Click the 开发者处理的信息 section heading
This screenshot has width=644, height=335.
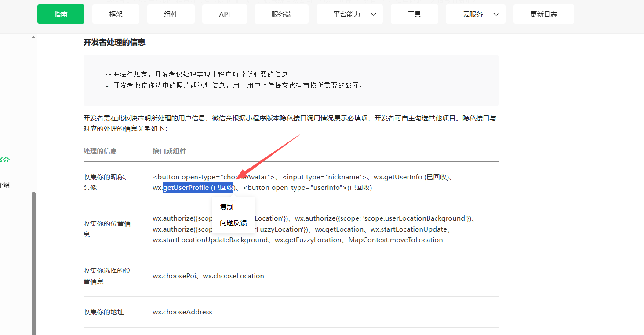tap(114, 42)
